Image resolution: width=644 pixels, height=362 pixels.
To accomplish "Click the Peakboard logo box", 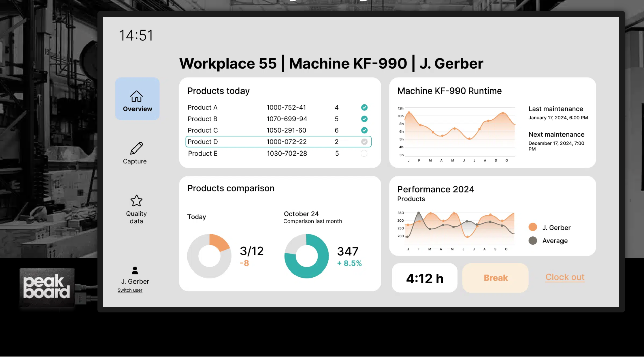I will 47,288.
